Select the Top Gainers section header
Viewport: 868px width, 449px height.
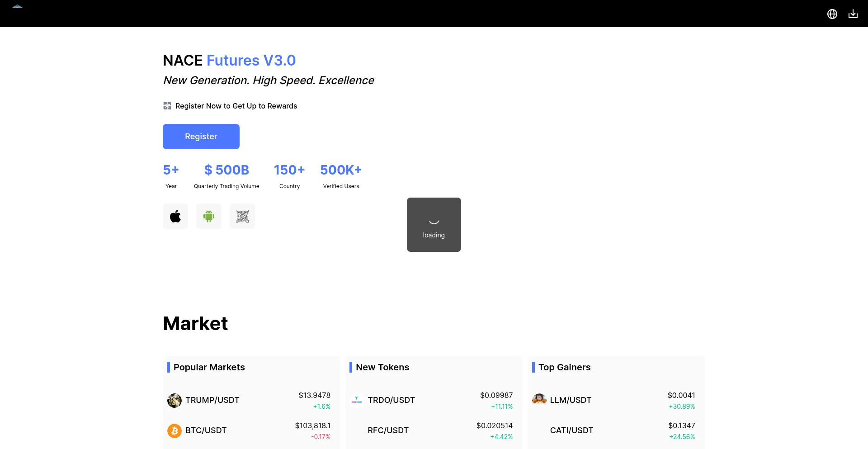[564, 367]
